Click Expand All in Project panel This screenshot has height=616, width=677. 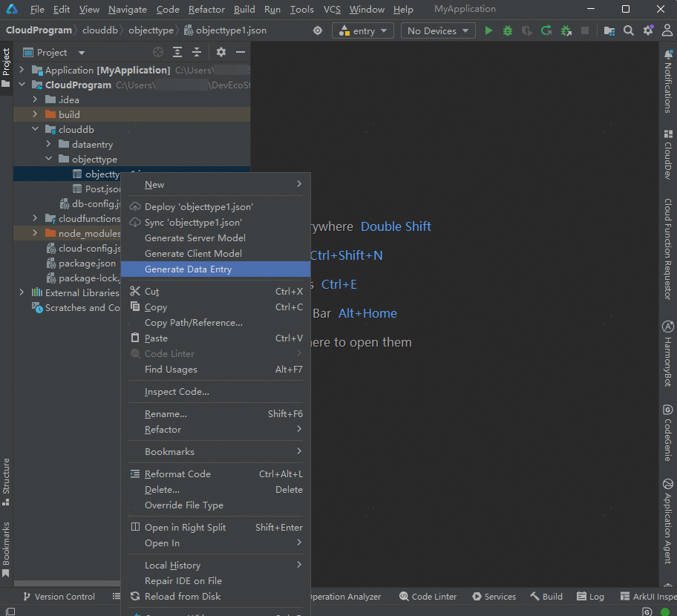177,53
